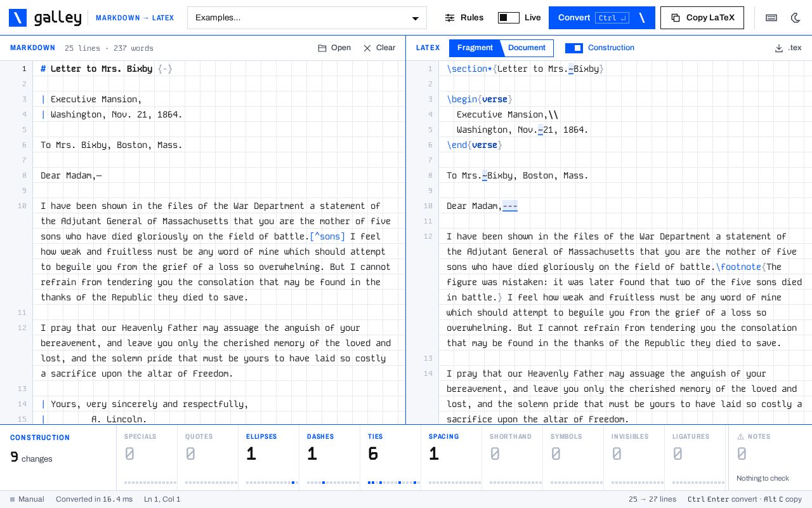
Task: Click the Convert button
Action: [602, 18]
